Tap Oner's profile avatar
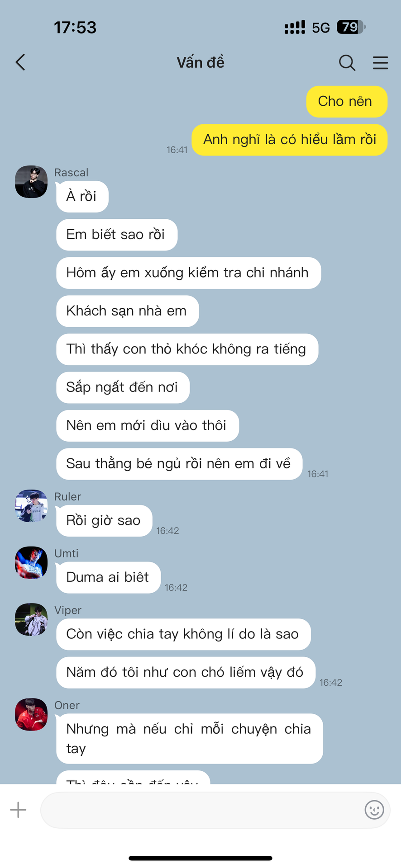 (x=31, y=714)
